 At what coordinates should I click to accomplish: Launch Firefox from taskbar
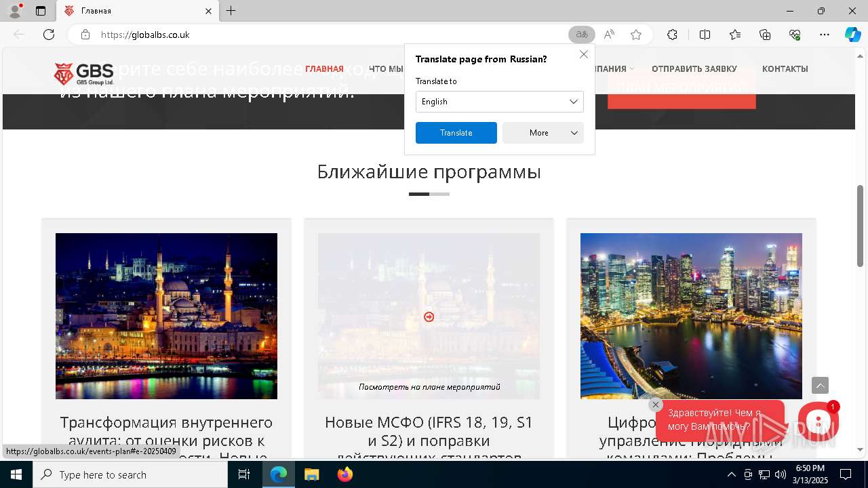[x=344, y=474]
